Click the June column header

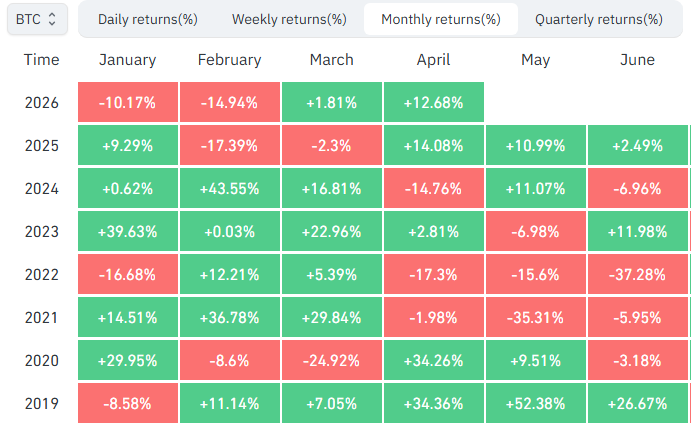637,60
